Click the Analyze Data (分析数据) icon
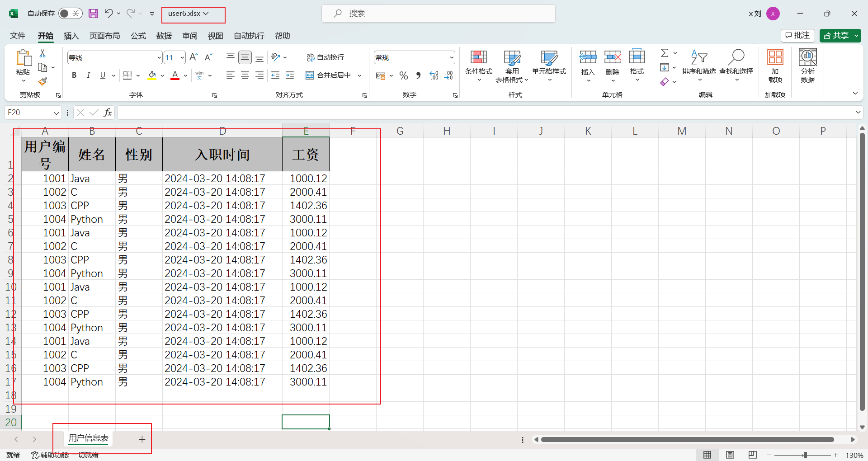Screen dimensions: 868x461 tap(807, 66)
